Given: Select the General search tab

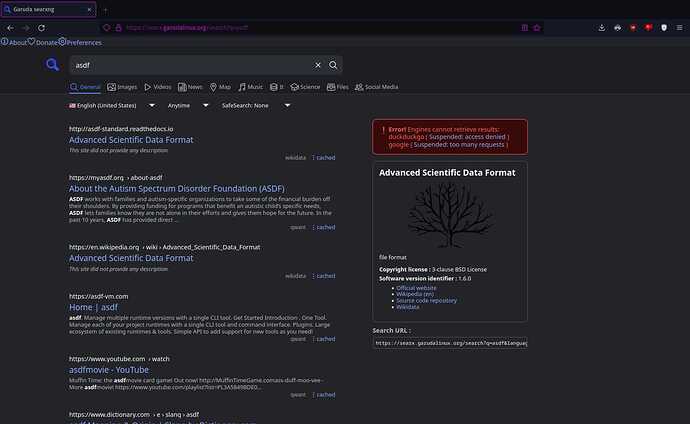Looking at the screenshot, I should point(85,87).
